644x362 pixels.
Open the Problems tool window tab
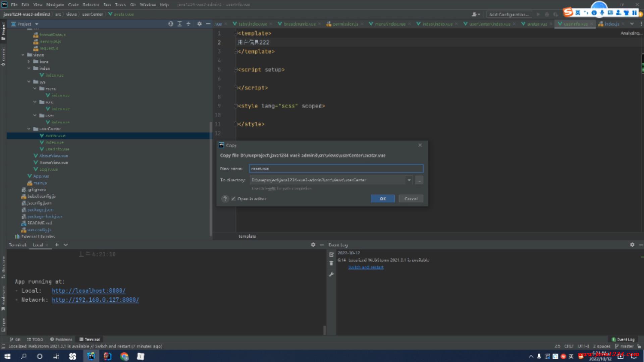61,339
